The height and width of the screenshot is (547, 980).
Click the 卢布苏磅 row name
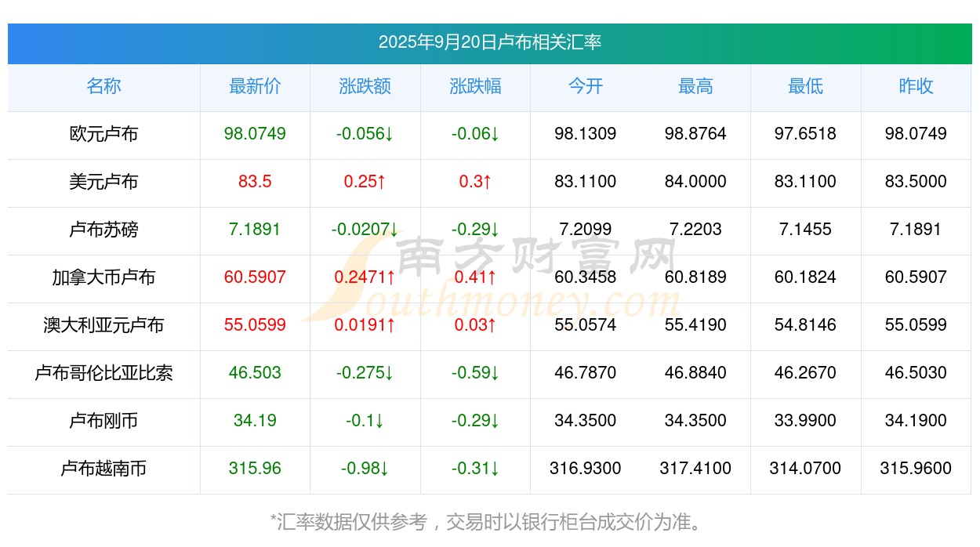tap(103, 230)
